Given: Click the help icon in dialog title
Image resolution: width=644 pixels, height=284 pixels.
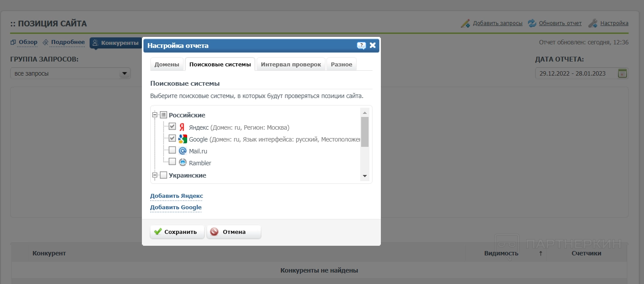Looking at the screenshot, I should point(361,45).
